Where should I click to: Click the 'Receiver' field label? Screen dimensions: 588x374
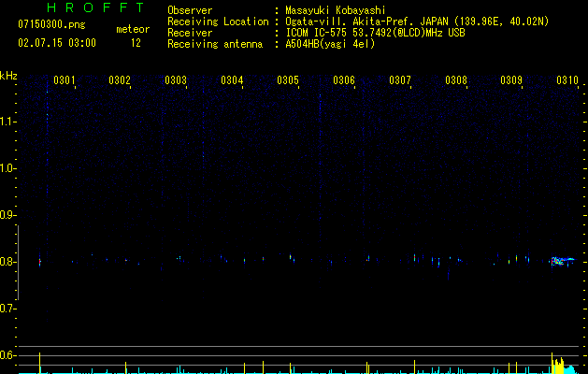(x=190, y=33)
